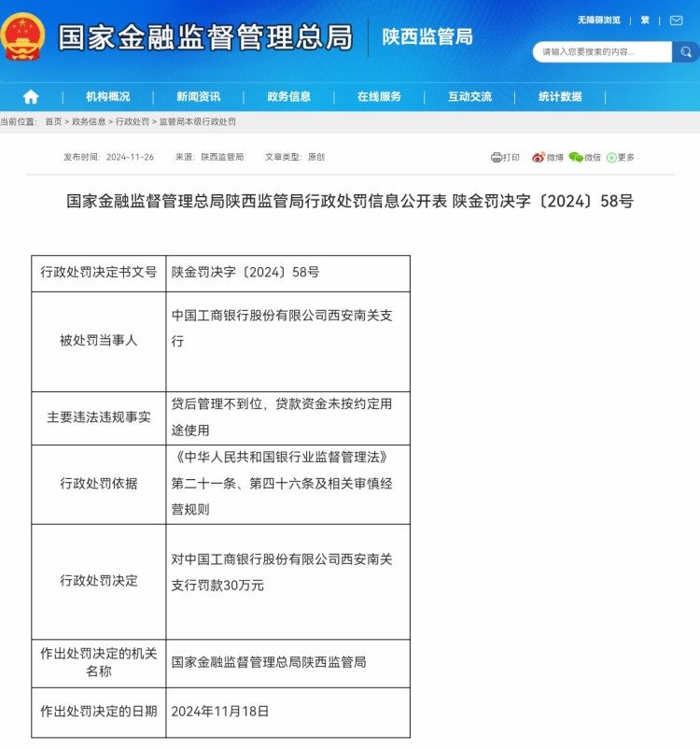Click date cell 2024年11月18日
The image size is (700, 749).
pyautogui.click(x=287, y=713)
